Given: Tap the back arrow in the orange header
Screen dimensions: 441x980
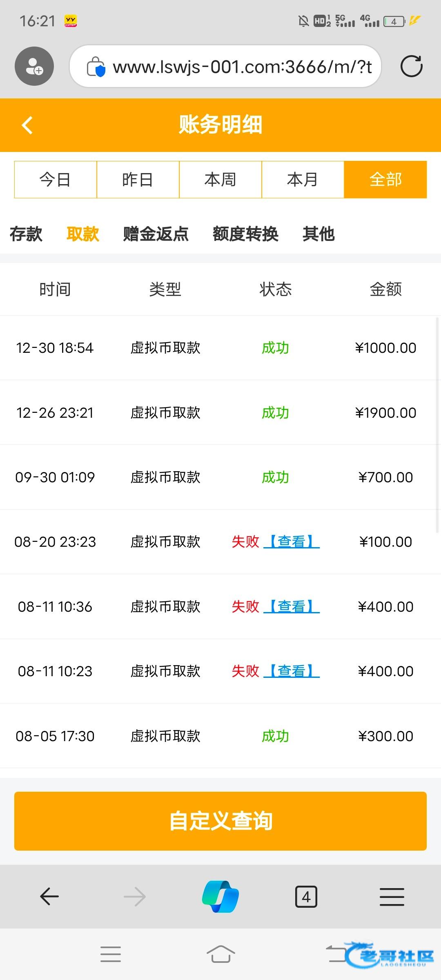Looking at the screenshot, I should [x=27, y=125].
